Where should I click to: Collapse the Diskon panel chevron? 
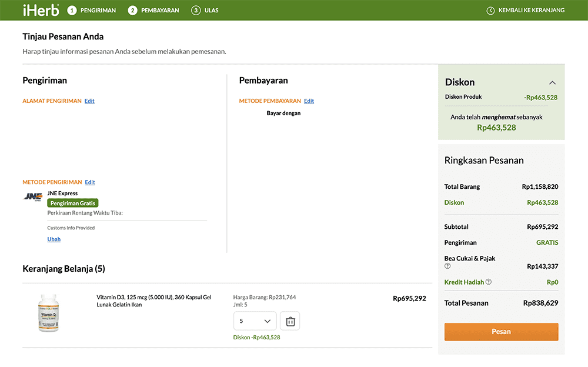[552, 83]
